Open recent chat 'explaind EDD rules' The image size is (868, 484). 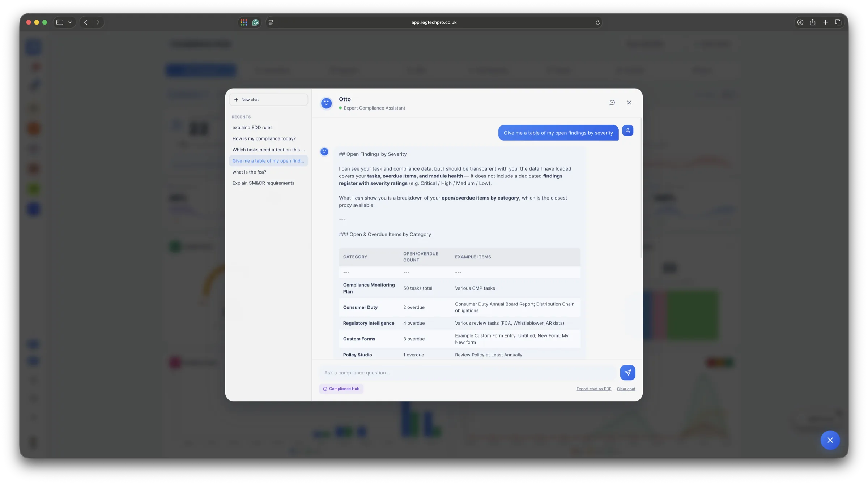[268, 127]
